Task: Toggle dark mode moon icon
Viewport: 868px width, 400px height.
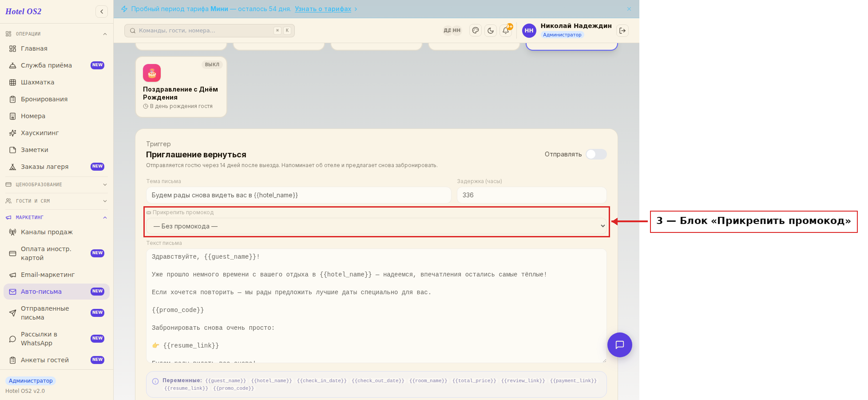Action: coord(491,30)
